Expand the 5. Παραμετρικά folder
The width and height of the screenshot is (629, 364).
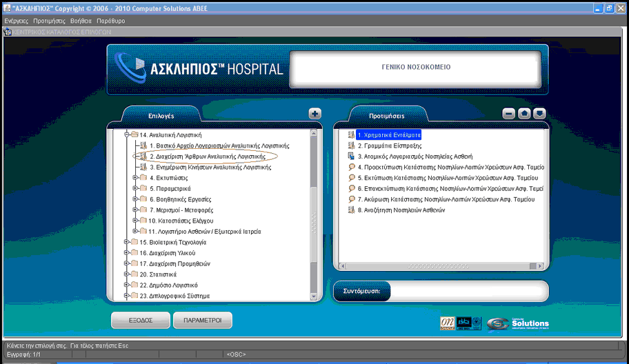(135, 188)
